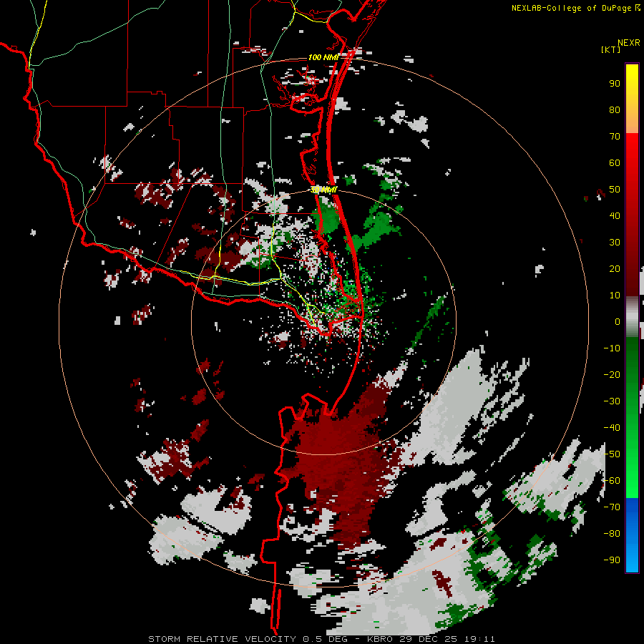
Task: Click the -70 knot legend value
Action: (x=612, y=507)
